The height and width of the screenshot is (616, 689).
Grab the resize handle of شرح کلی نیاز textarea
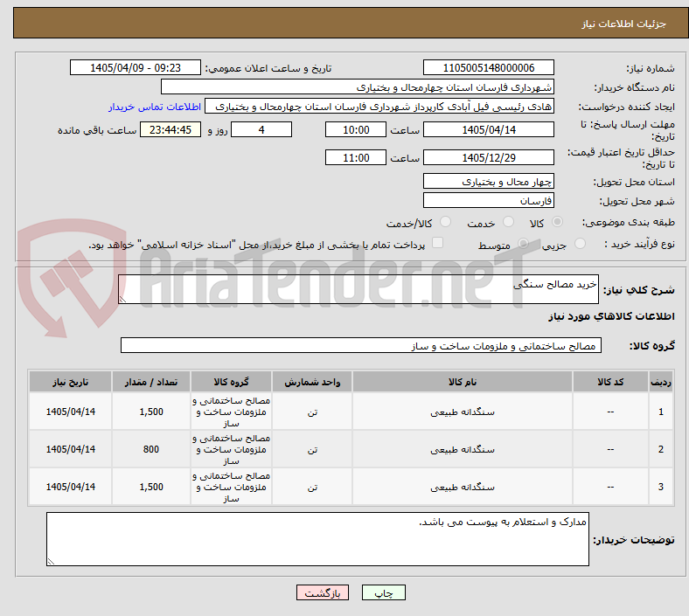pos(122,300)
